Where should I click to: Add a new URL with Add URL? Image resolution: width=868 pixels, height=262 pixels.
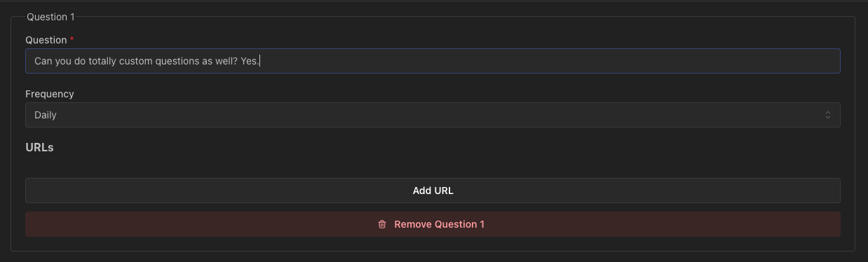point(433,191)
